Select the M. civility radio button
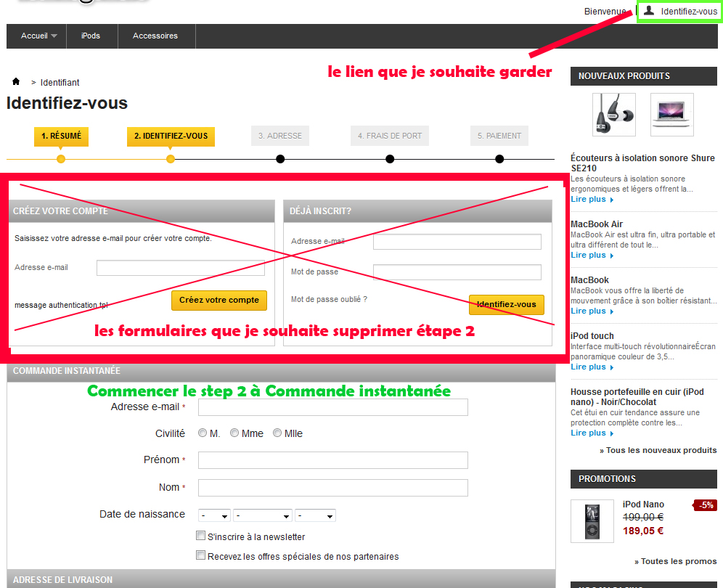This screenshot has height=588, width=723. pyautogui.click(x=203, y=433)
